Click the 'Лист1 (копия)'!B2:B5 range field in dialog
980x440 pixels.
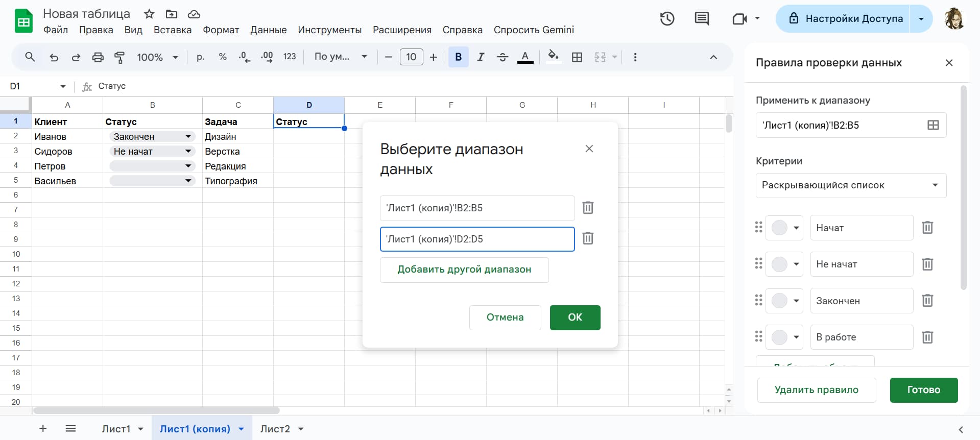477,208
